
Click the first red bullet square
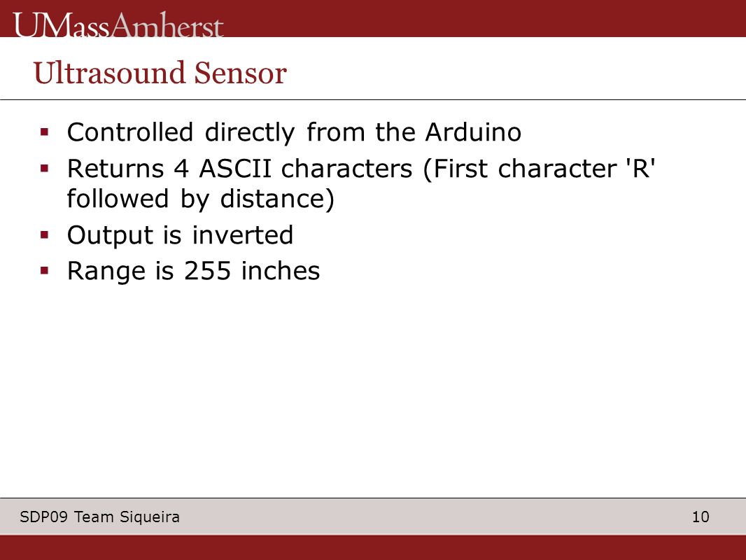45,132
